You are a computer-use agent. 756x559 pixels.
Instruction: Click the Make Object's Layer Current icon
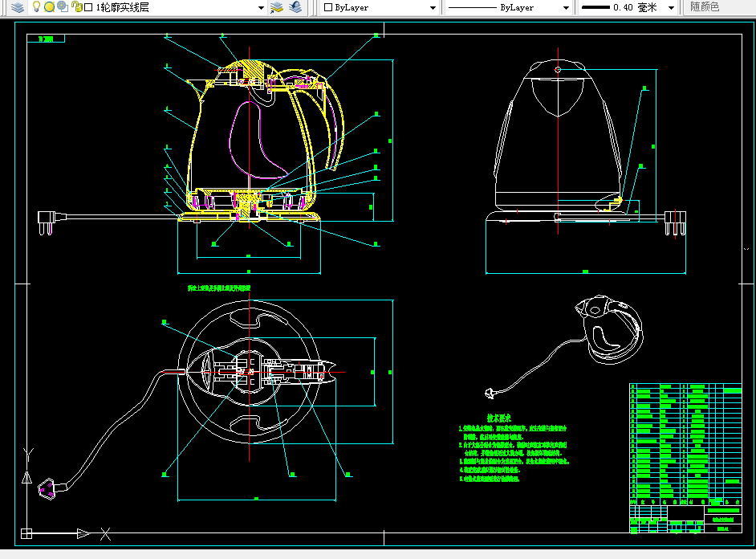(x=277, y=7)
